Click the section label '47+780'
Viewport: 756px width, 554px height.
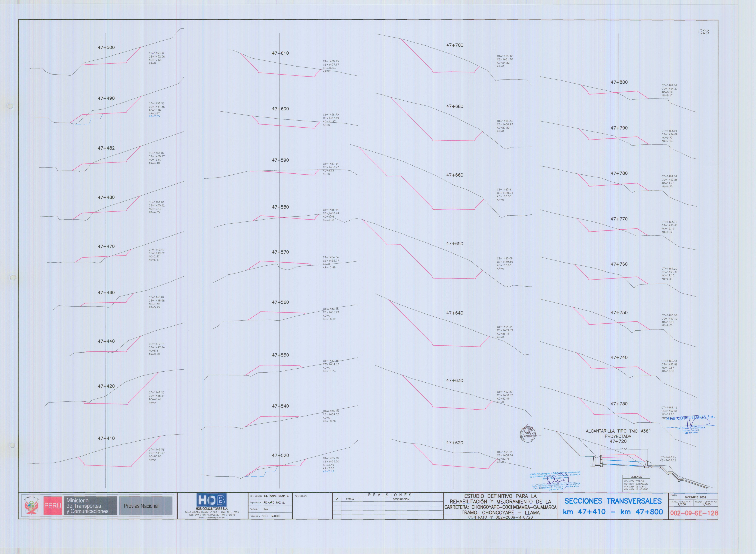click(x=619, y=173)
